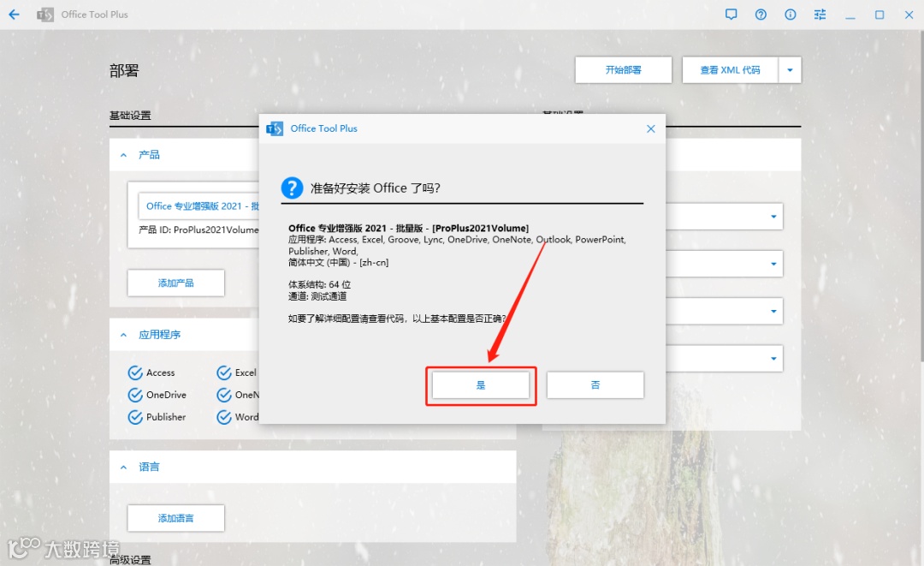Select the Office 专业增强版 2021 product entry
The width and height of the screenshot is (924, 566).
pos(198,206)
